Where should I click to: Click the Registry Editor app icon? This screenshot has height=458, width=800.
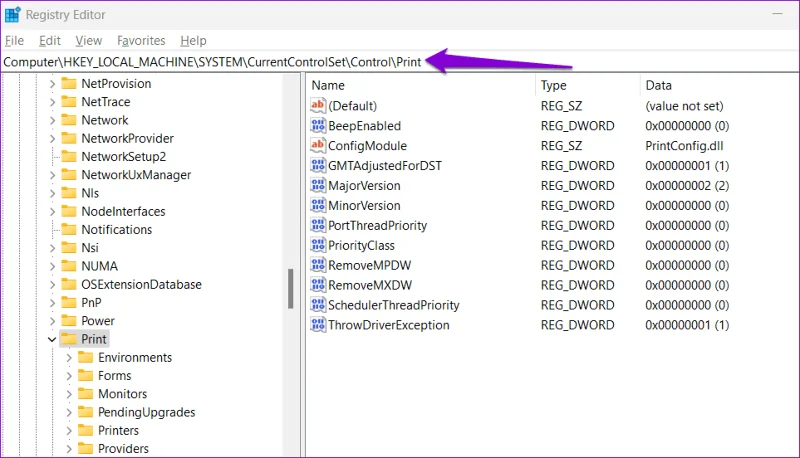tap(12, 14)
